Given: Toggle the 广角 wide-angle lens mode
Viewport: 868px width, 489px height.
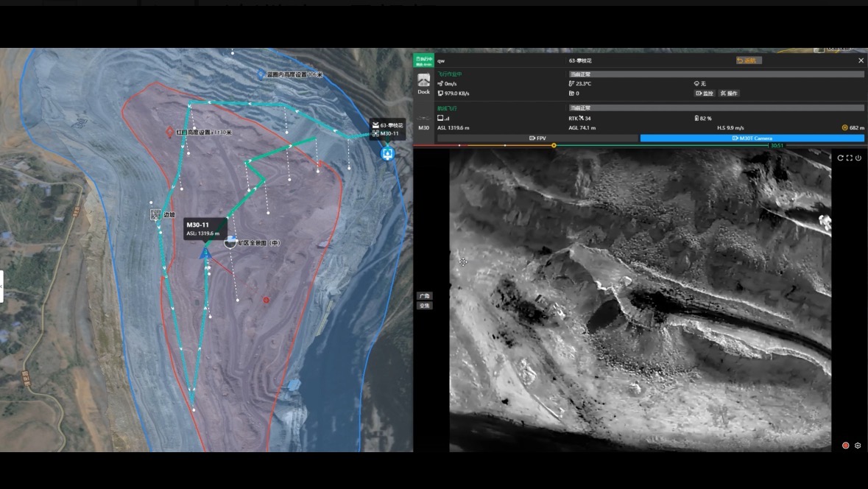Looking at the screenshot, I should coord(425,296).
